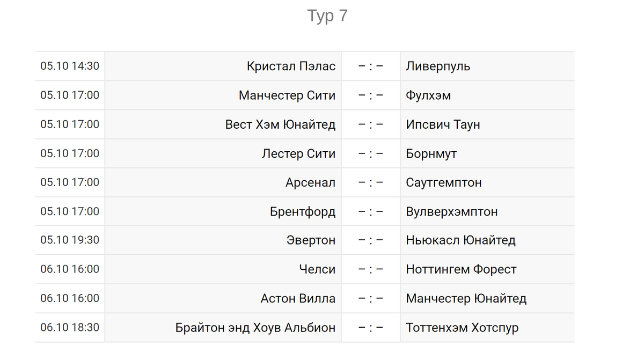This screenshot has width=644, height=362.
Task: Select Вулверхэмптон in the fixtures list
Action: coord(452,211)
